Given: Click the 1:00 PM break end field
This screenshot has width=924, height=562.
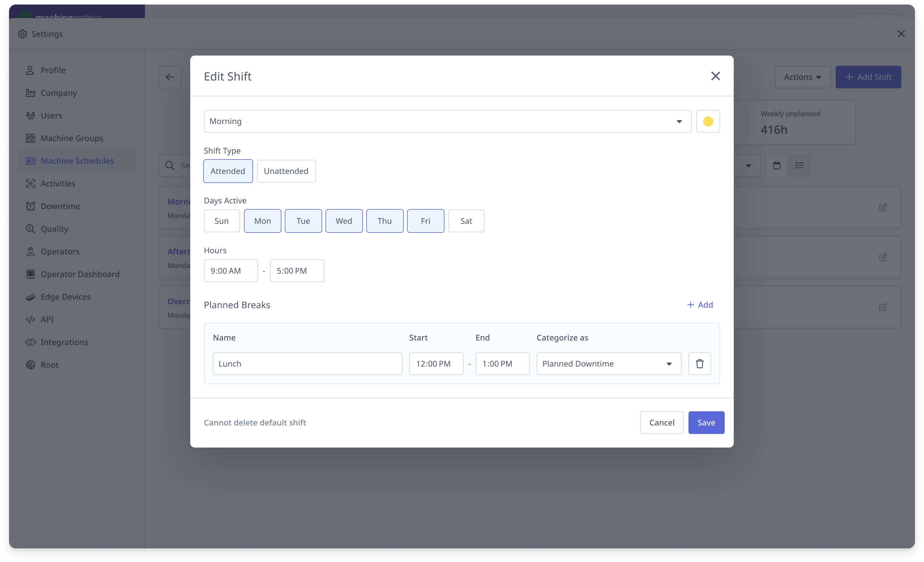Looking at the screenshot, I should tap(502, 363).
